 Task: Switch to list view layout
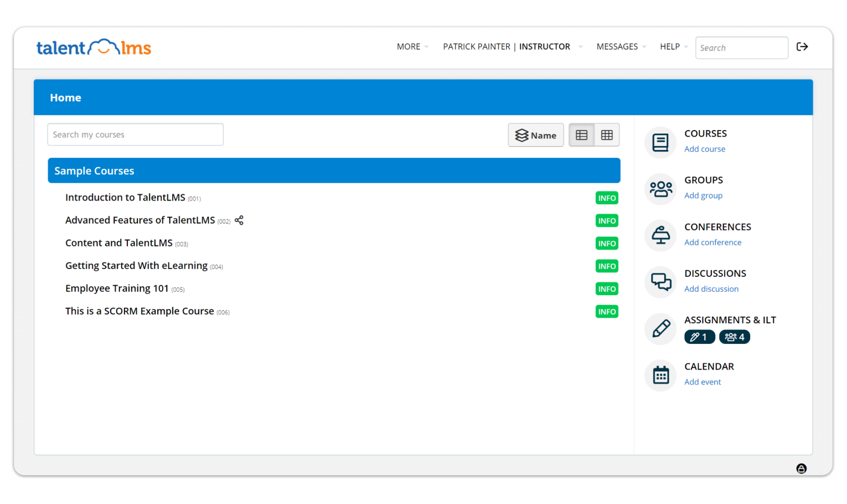click(x=581, y=135)
